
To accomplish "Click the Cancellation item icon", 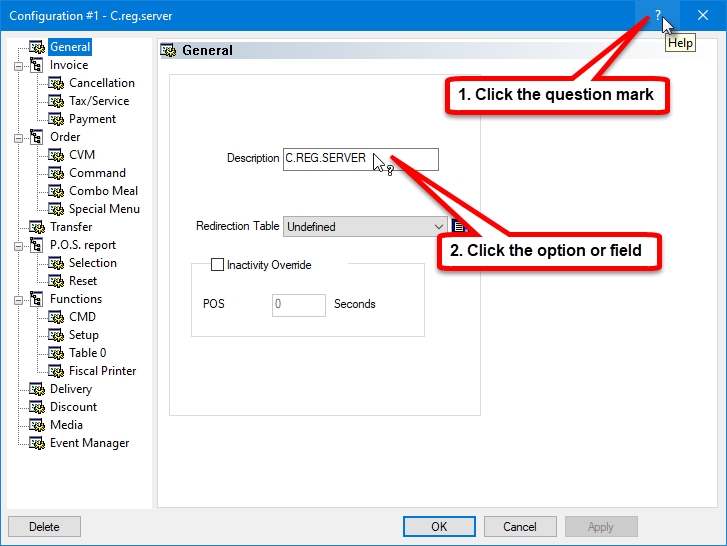I will pos(56,83).
